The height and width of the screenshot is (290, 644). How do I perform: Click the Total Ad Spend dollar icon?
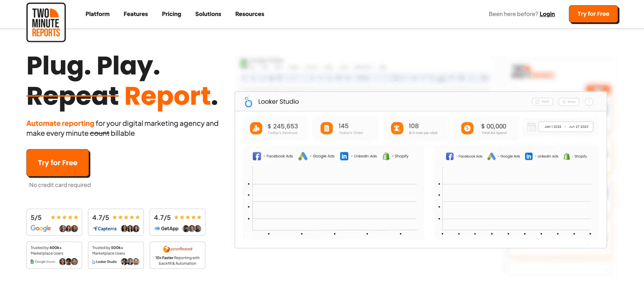(x=467, y=128)
